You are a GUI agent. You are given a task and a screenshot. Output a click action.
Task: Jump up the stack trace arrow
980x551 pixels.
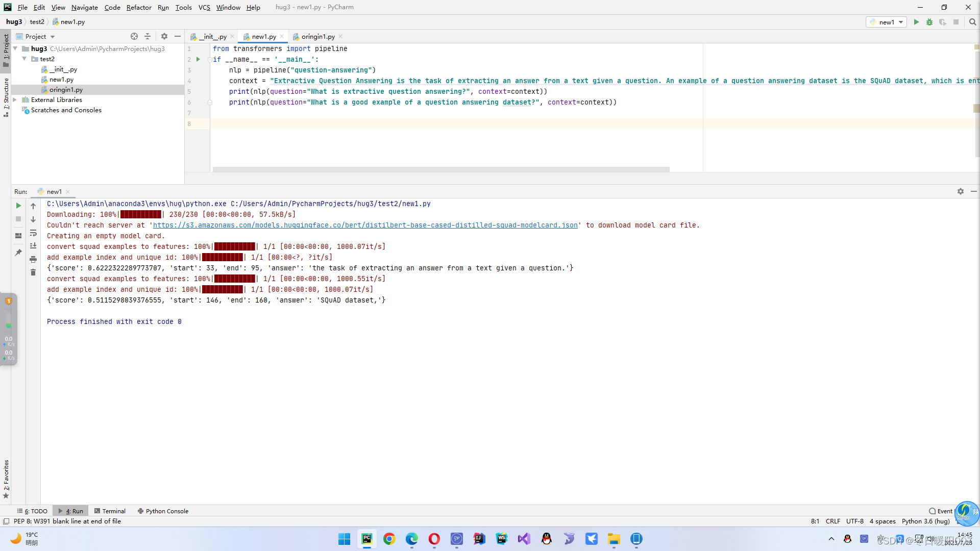[33, 206]
